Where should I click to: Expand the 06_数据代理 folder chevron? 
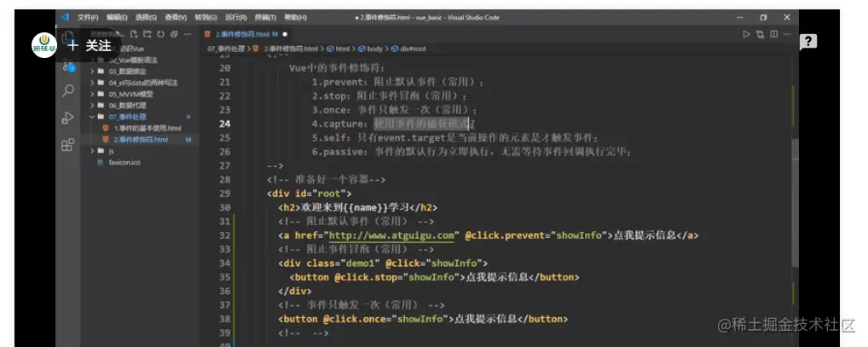(92, 105)
